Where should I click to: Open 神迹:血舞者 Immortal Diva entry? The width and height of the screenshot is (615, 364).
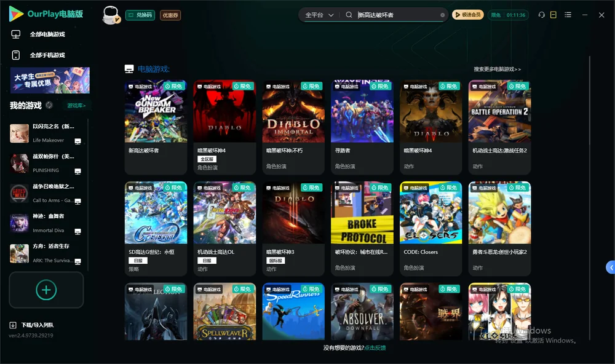click(x=46, y=223)
